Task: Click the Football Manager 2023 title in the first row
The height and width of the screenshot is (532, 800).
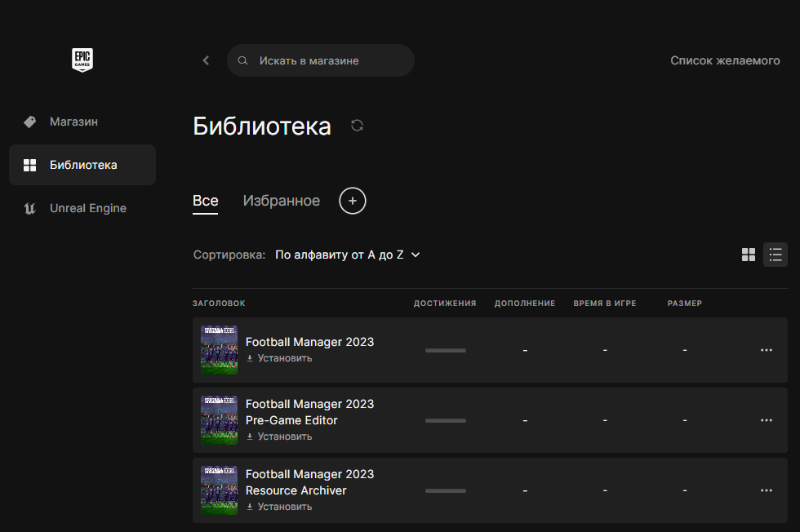Action: (309, 342)
